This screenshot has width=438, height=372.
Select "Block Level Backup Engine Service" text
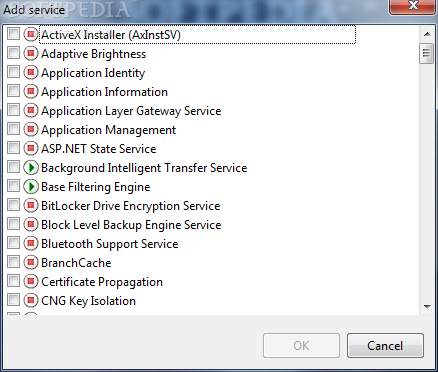(x=131, y=225)
